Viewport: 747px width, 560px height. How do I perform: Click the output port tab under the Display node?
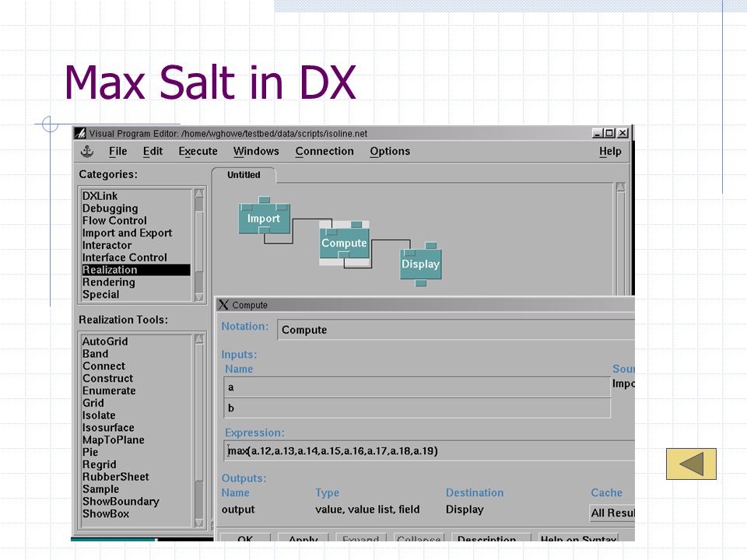421,283
